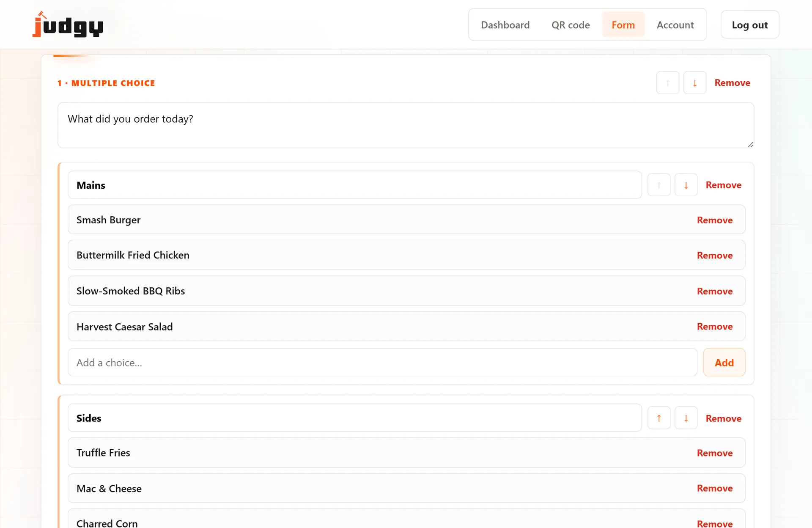Remove the Sides group
Screen dimensions: 812x528
(x=724, y=418)
